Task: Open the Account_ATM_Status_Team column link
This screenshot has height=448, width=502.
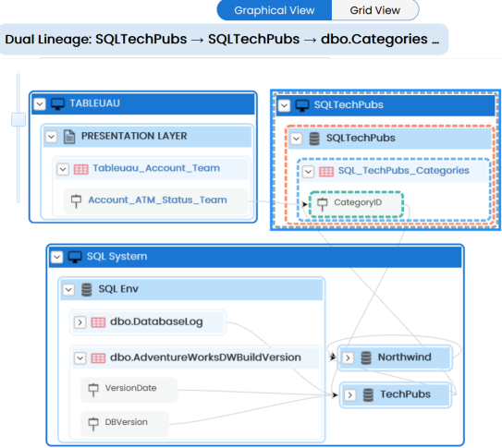Action: click(157, 200)
